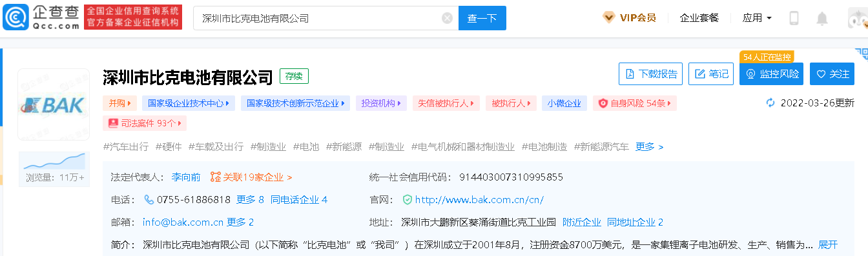Viewport: 868px width, 256px height.
Task: Click 下载报告 download report button
Action: pyautogui.click(x=651, y=74)
